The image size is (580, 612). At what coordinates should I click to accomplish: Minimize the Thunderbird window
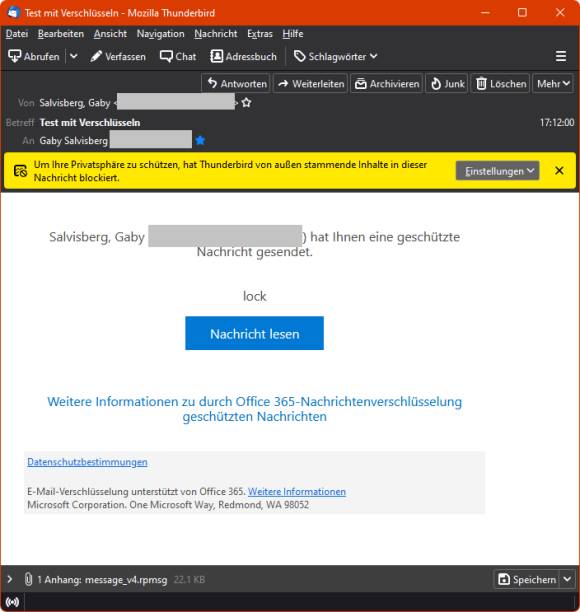tap(485, 12)
